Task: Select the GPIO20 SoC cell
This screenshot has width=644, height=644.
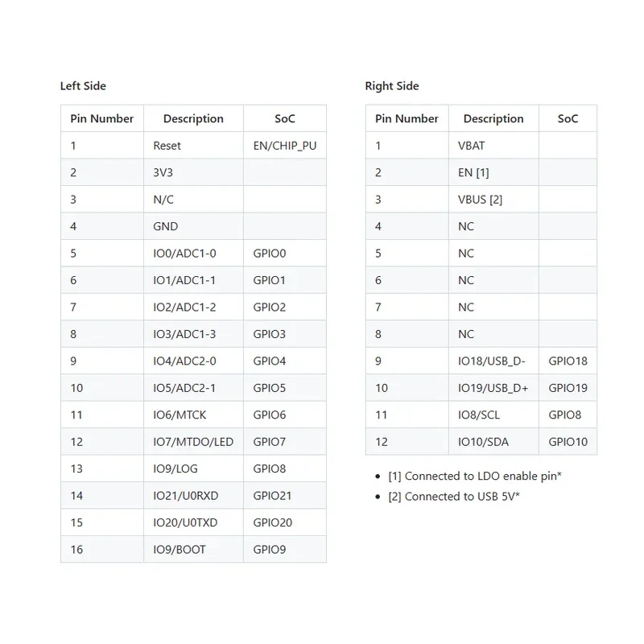Action: pyautogui.click(x=285, y=522)
